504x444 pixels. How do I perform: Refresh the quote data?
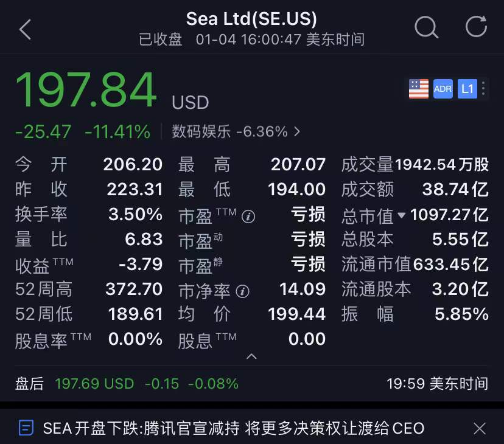tap(477, 26)
